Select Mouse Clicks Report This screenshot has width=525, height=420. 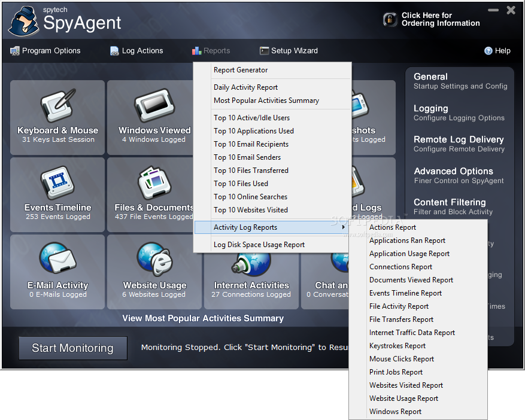[418, 359]
